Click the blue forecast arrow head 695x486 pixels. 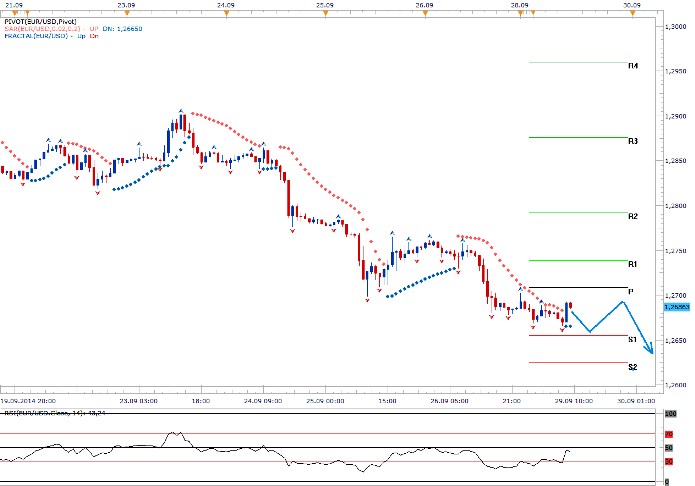click(x=651, y=351)
